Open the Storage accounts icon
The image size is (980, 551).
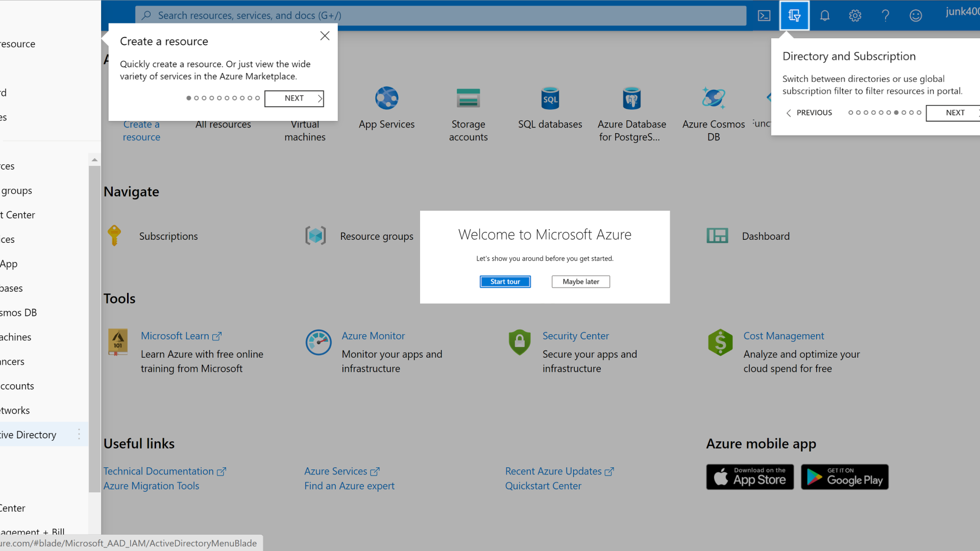click(x=468, y=98)
